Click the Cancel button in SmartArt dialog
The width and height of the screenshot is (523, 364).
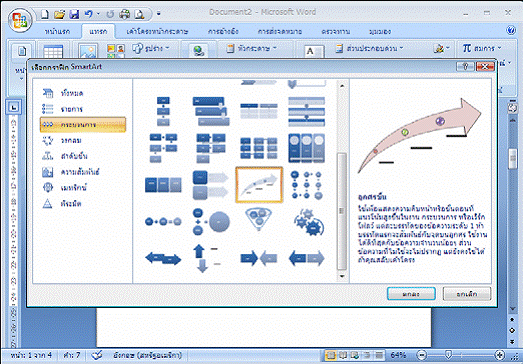coord(467,294)
